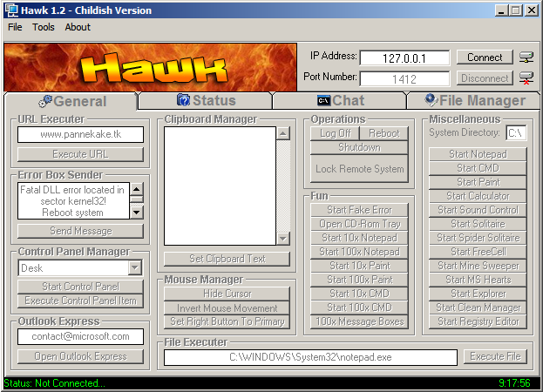
Task: Click the connected network icon beside Connect
Action: [526, 57]
